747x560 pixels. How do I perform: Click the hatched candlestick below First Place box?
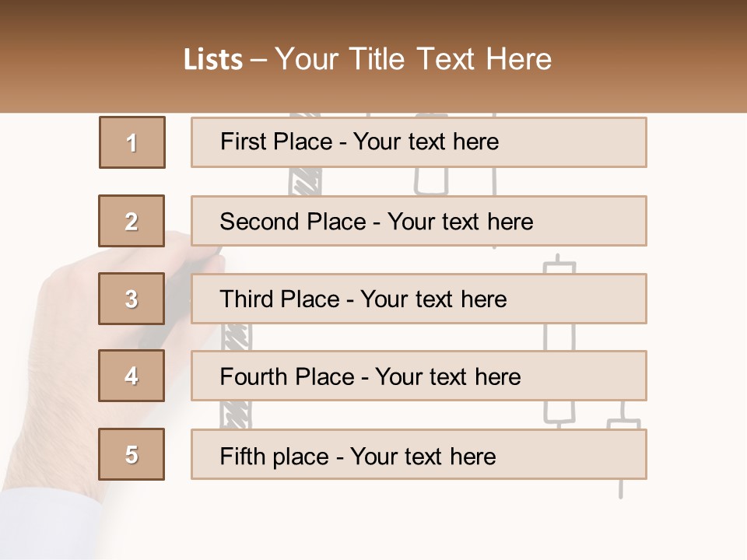304,181
